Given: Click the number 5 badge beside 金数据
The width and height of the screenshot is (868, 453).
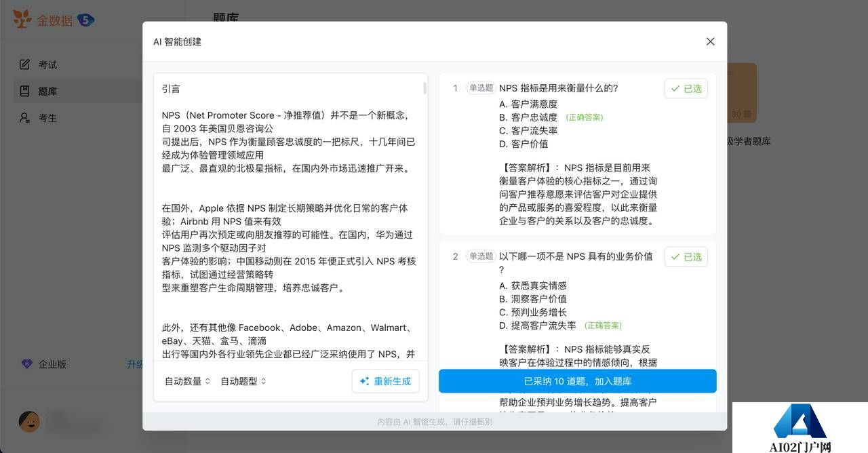Looking at the screenshot, I should (x=85, y=20).
